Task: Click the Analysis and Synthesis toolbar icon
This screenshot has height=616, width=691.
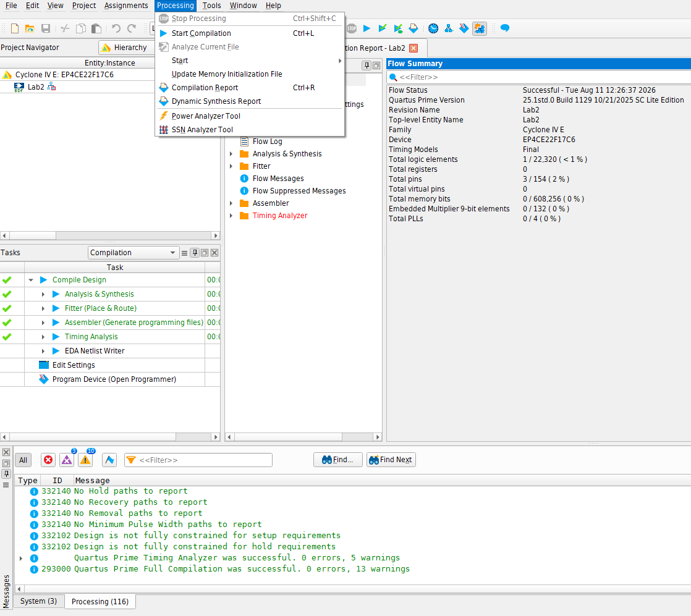Action: click(398, 28)
